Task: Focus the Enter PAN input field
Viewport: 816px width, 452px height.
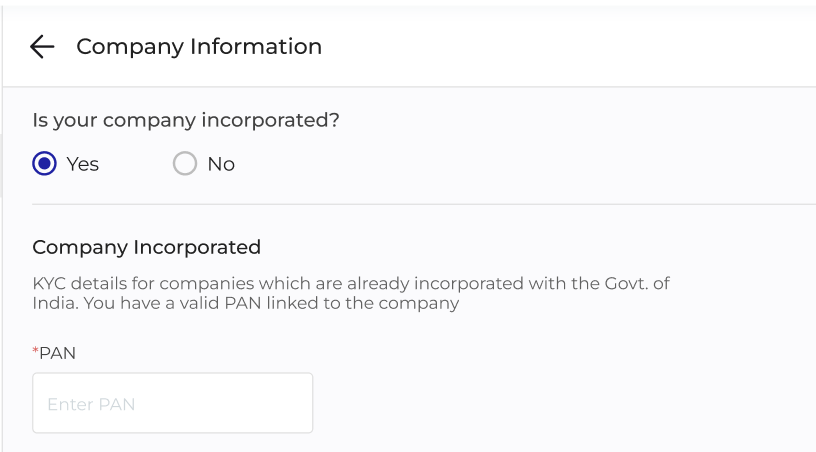Action: click(x=173, y=403)
